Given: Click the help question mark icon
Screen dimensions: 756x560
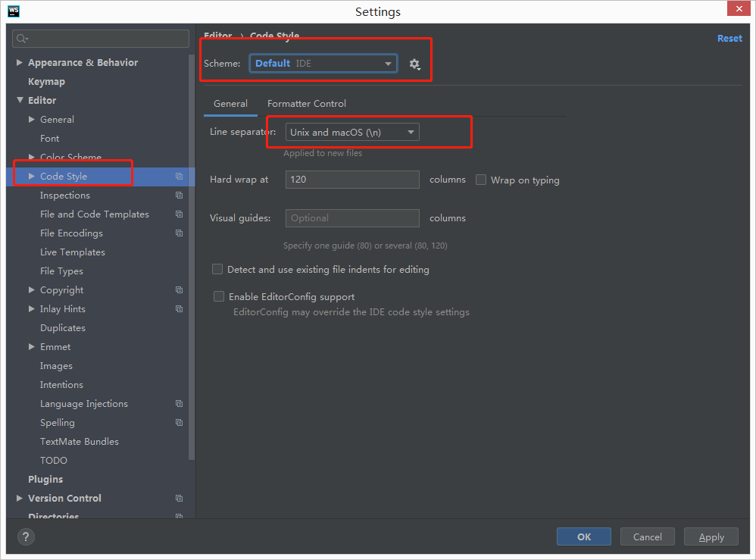Looking at the screenshot, I should tap(26, 537).
